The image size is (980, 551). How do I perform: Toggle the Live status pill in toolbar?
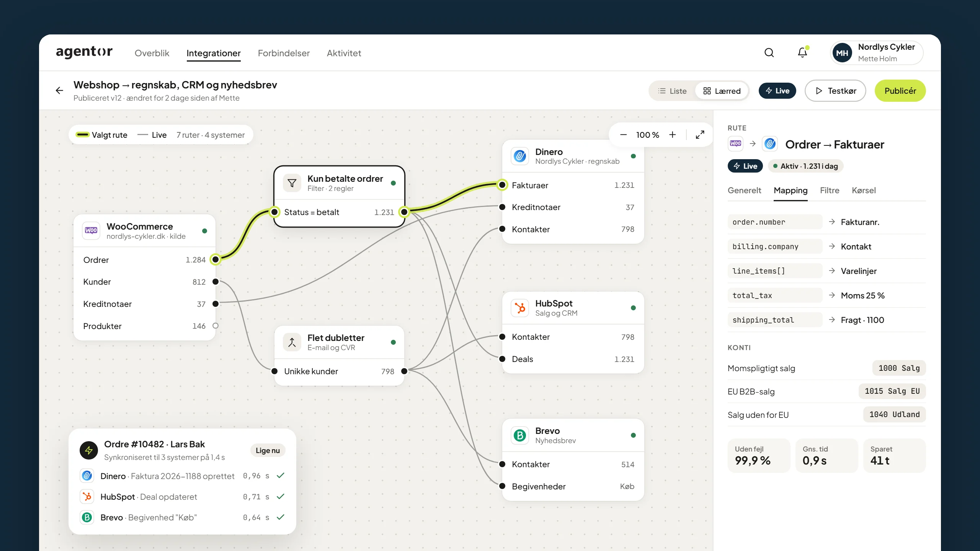[777, 91]
